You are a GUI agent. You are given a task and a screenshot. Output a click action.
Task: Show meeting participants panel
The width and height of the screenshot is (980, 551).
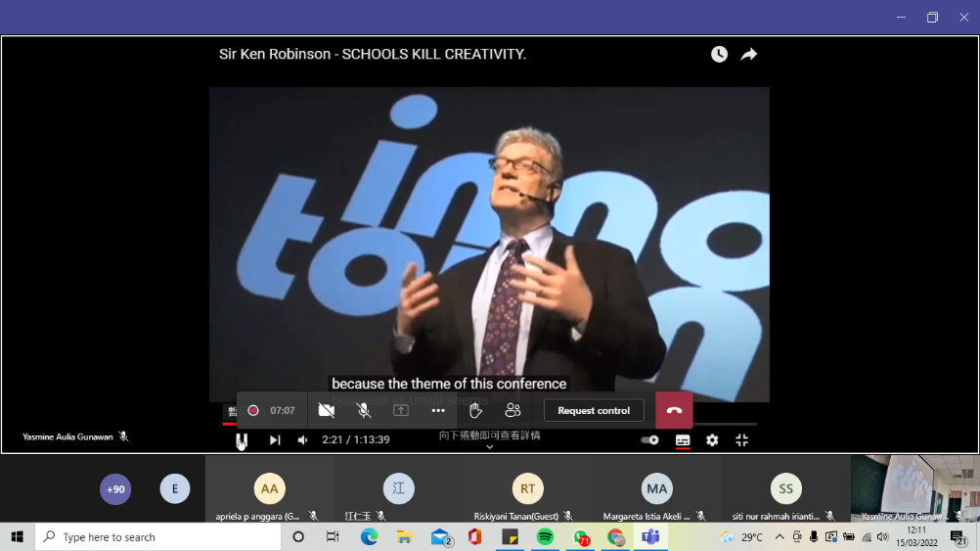pos(512,410)
